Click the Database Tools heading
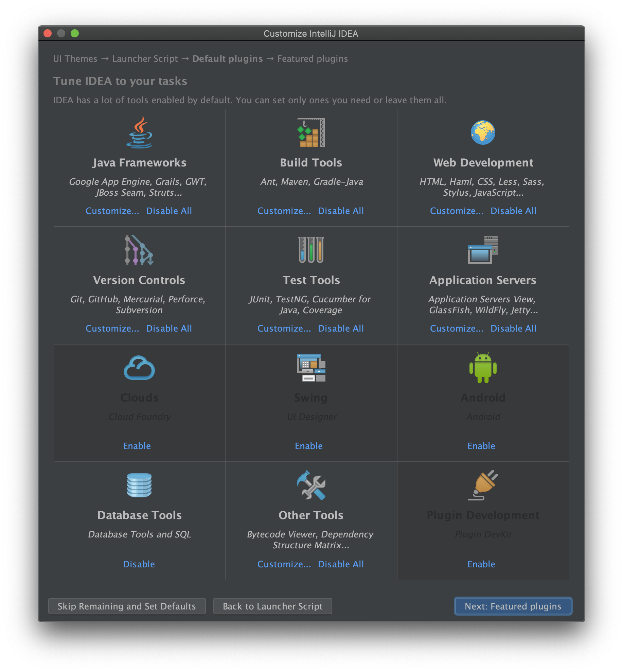Image resolution: width=623 pixels, height=672 pixels. (x=139, y=515)
